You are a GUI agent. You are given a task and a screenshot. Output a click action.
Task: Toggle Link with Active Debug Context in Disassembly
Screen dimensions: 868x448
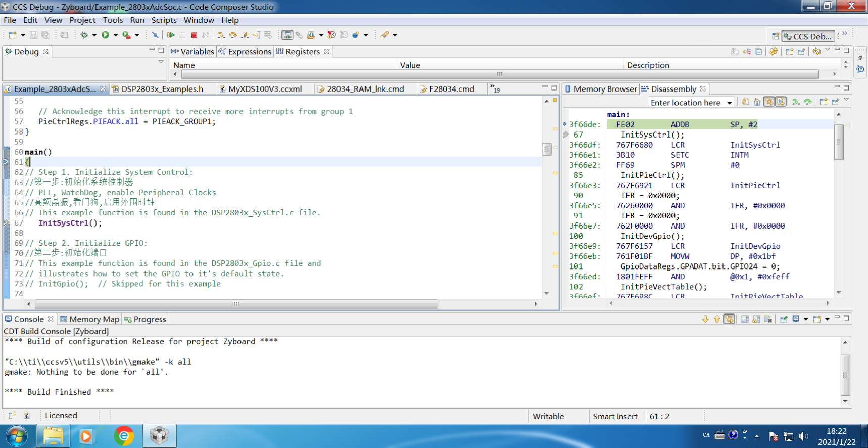click(768, 102)
